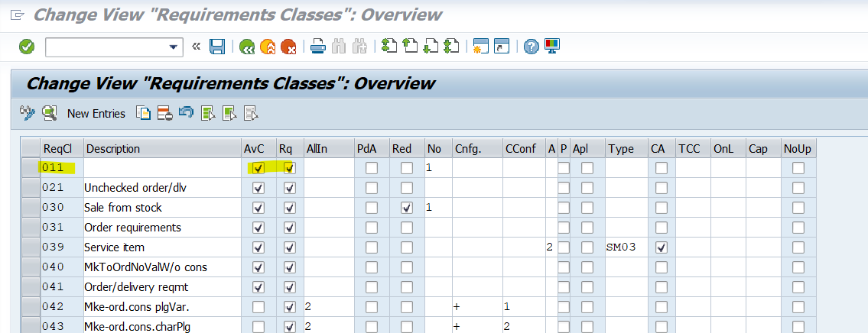Save the changes with the floppy disk icon
This screenshot has height=333, width=868.
click(x=217, y=47)
